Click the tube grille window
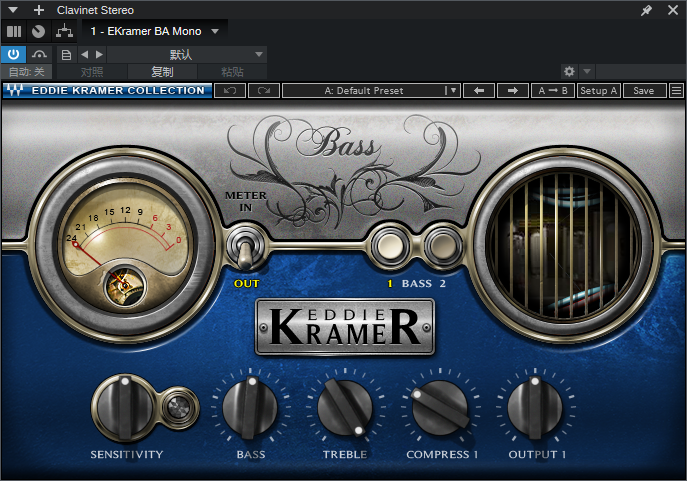 (x=565, y=245)
